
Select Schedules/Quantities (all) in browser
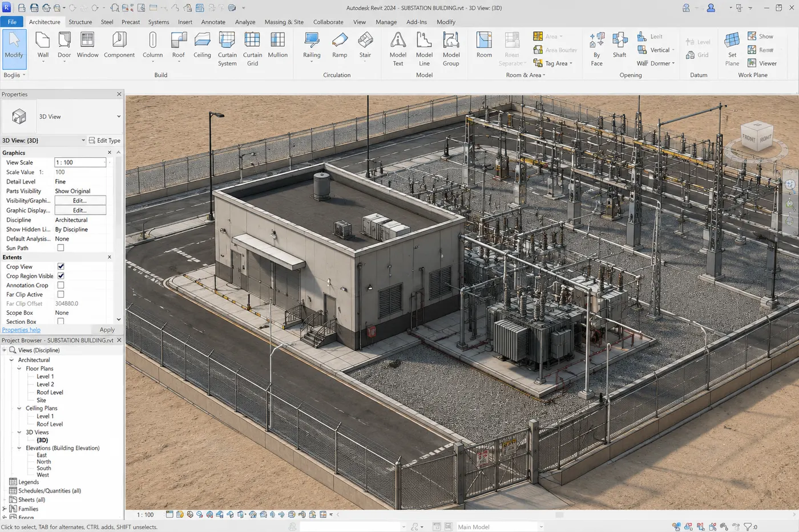(x=50, y=490)
